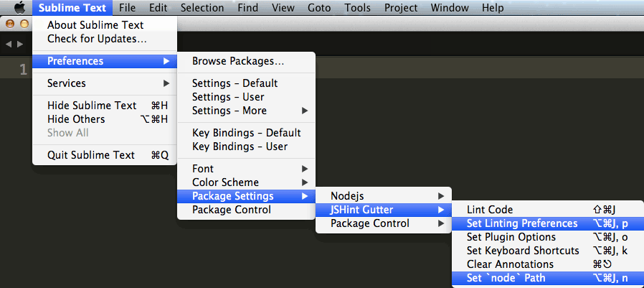Open the Apple menu icon
644x288 pixels.
pyautogui.click(x=19, y=7)
